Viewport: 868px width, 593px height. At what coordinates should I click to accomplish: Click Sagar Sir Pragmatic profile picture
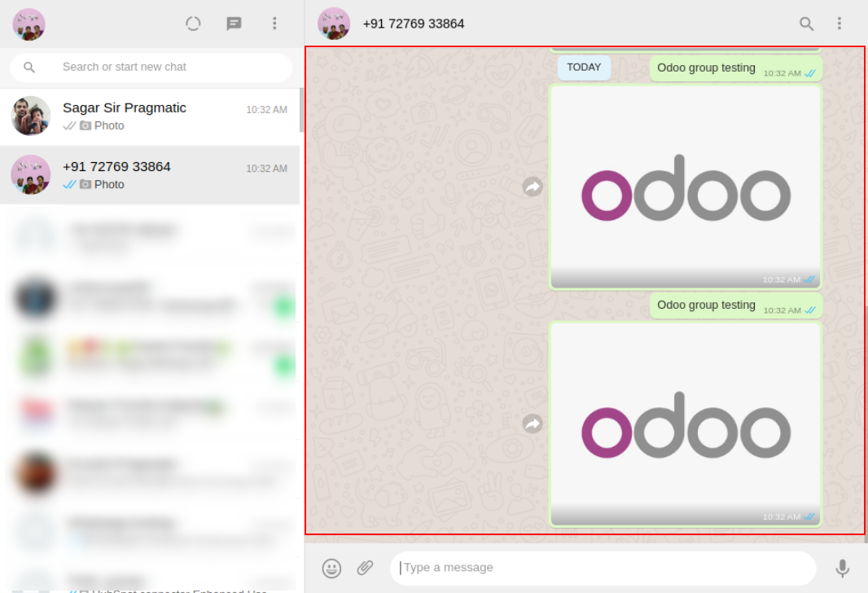click(31, 116)
